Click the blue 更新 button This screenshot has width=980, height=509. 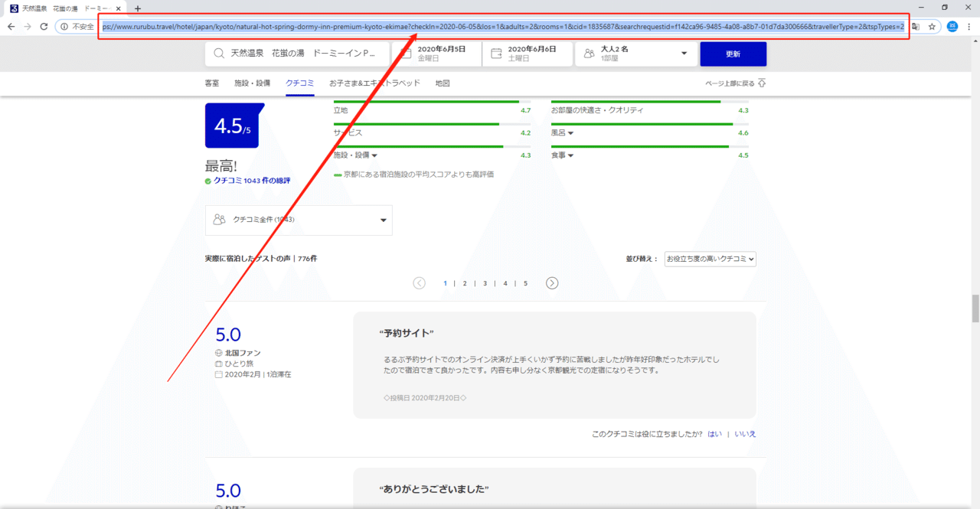pyautogui.click(x=733, y=54)
